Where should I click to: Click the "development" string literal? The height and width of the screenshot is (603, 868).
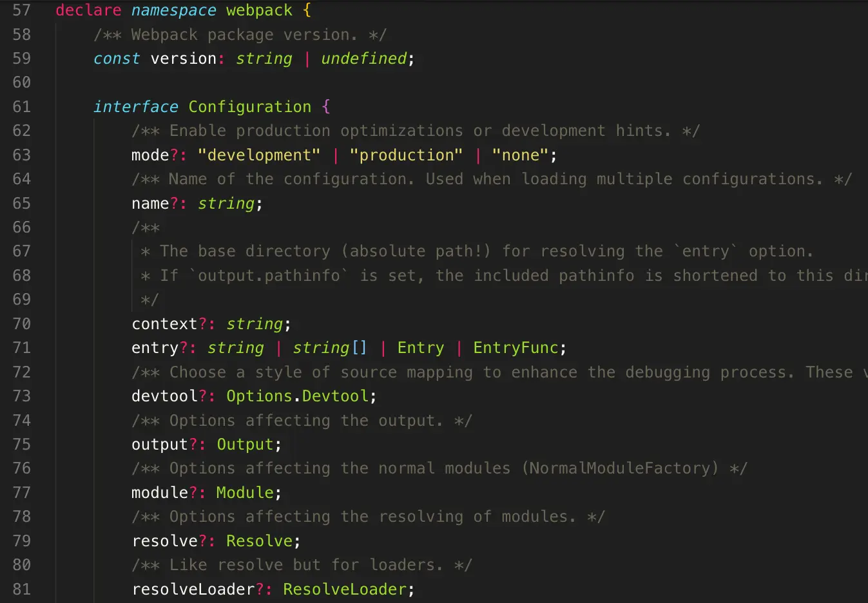tap(259, 155)
